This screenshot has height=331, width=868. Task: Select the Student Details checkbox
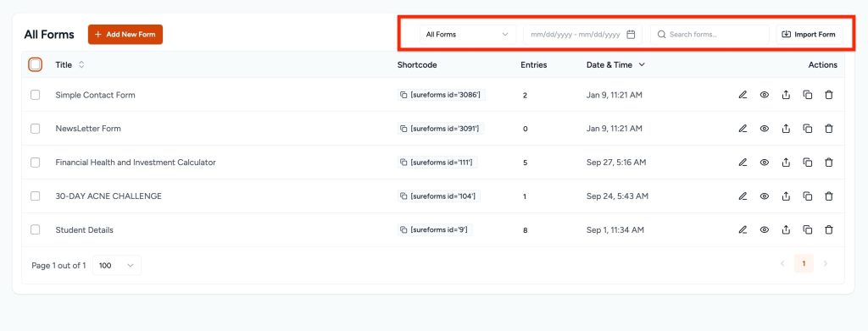click(x=35, y=230)
